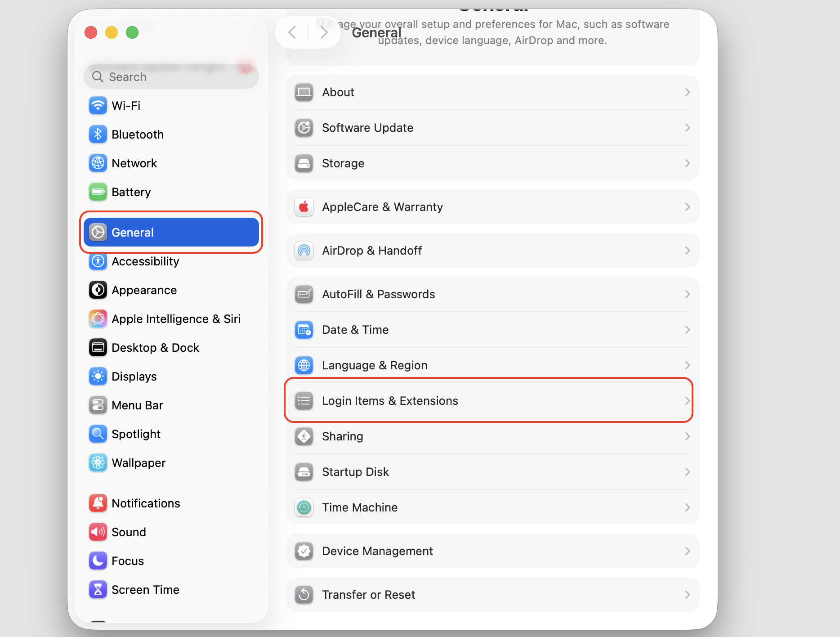
Task: Click the AirDrop & Handoff icon
Action: (x=304, y=251)
